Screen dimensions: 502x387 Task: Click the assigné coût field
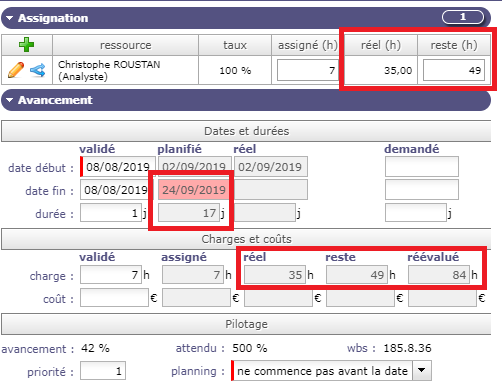(196, 298)
